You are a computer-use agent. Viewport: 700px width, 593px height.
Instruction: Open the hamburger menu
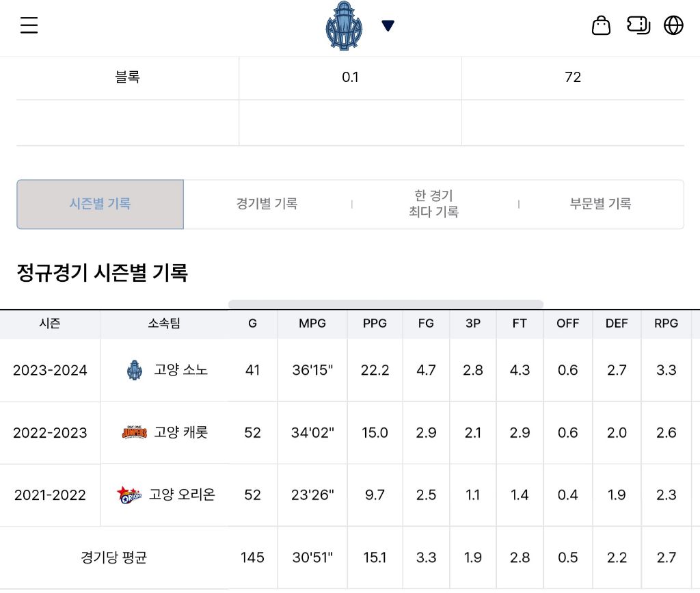tap(29, 26)
